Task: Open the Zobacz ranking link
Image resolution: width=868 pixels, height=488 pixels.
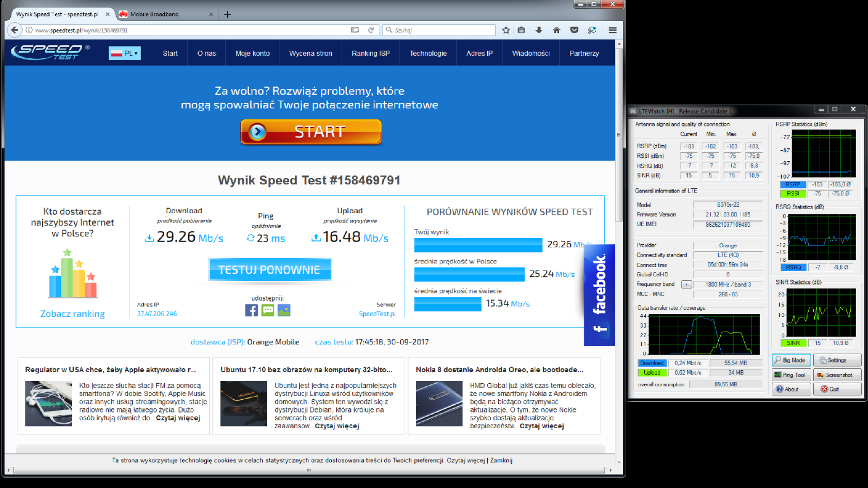Action: tap(73, 314)
